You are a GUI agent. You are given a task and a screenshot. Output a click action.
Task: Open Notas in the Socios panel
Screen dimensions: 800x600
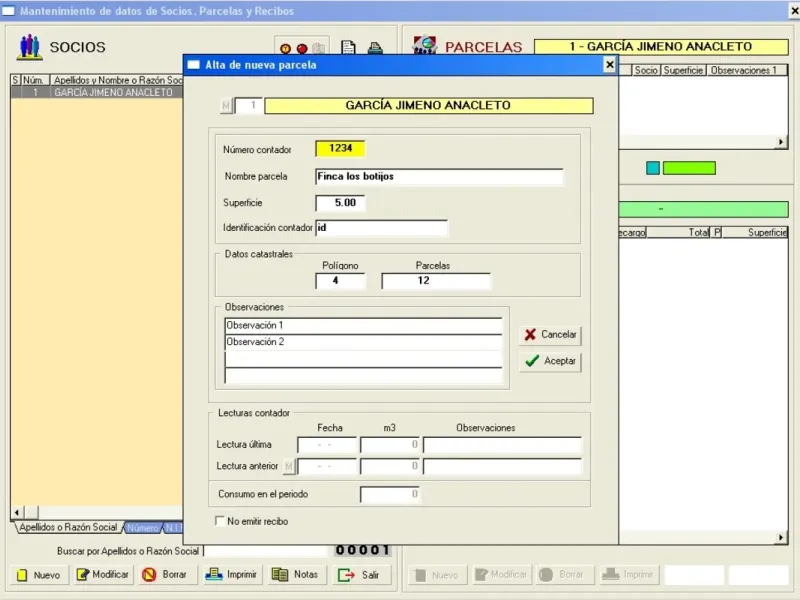coord(295,574)
